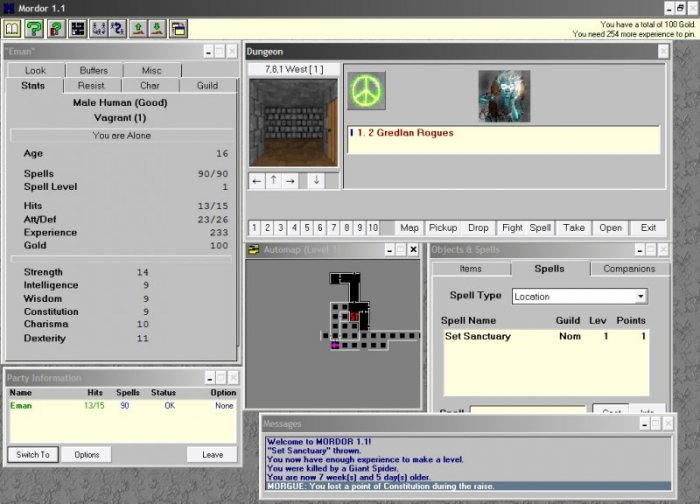Image resolution: width=700 pixels, height=504 pixels.
Task: Click the Drop button
Action: pos(478,228)
